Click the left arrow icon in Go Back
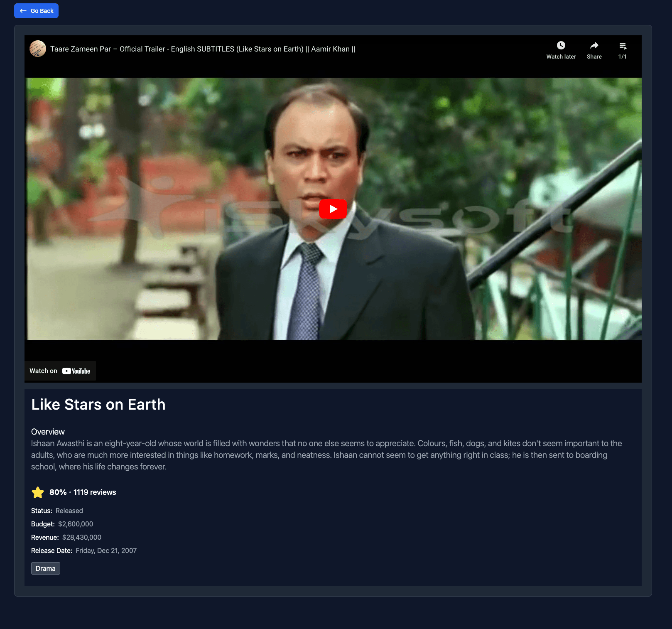Image resolution: width=672 pixels, height=629 pixels. 23,11
